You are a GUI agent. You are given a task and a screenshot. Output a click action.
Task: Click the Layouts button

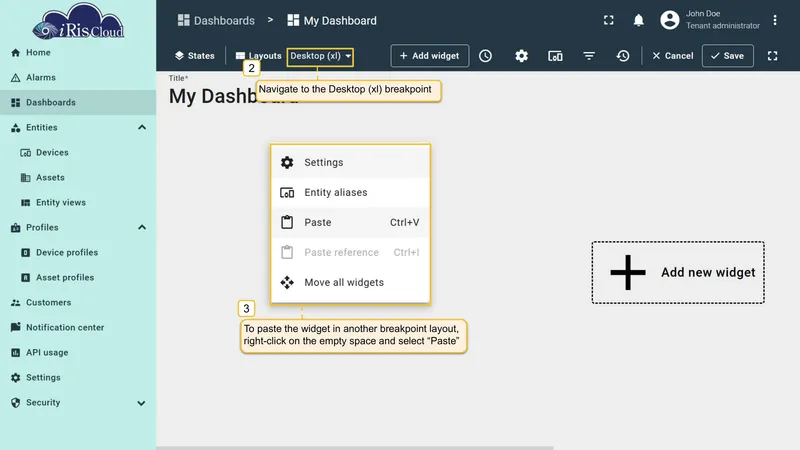(x=259, y=56)
